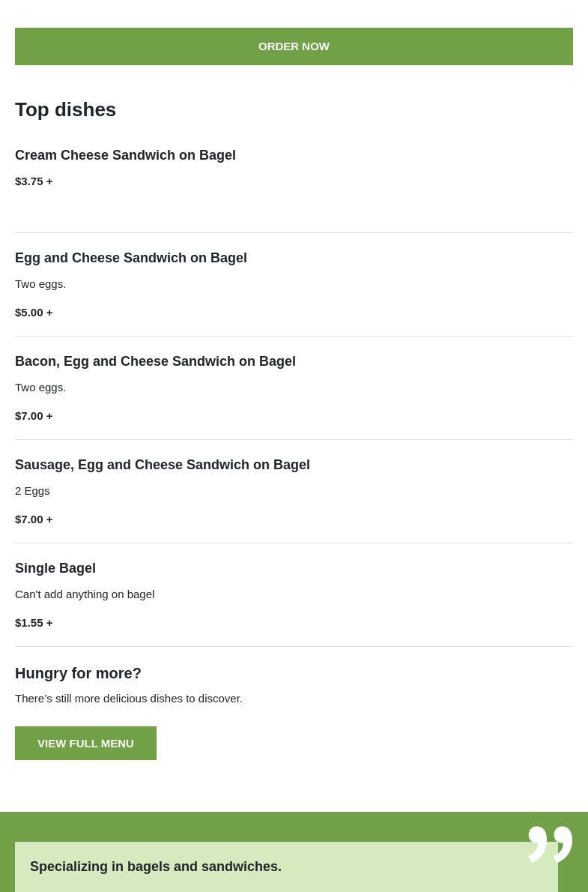Click the "Top dishes" heading

[65, 109]
